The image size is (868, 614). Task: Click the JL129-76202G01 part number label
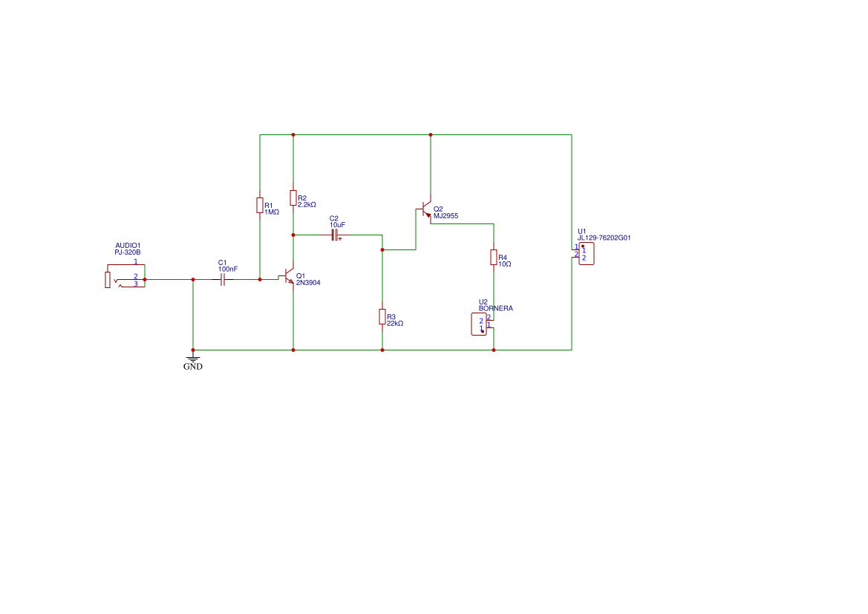point(604,238)
